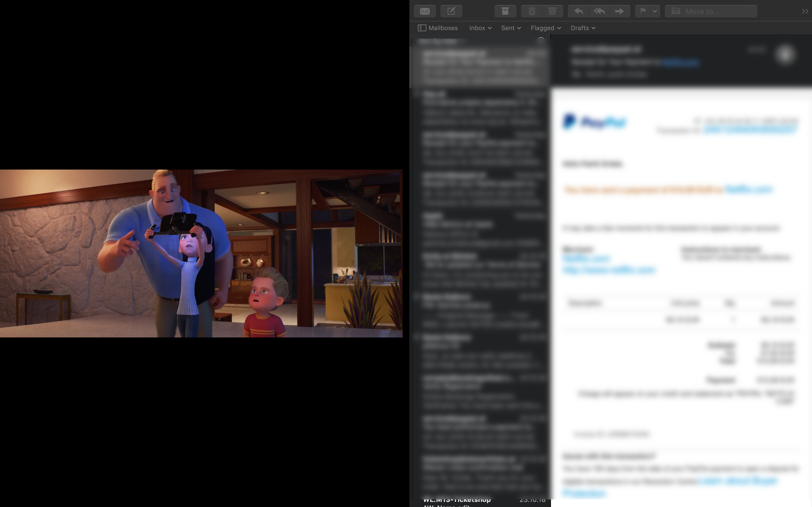
Task: Open flag color dropdown arrow
Action: 655,11
